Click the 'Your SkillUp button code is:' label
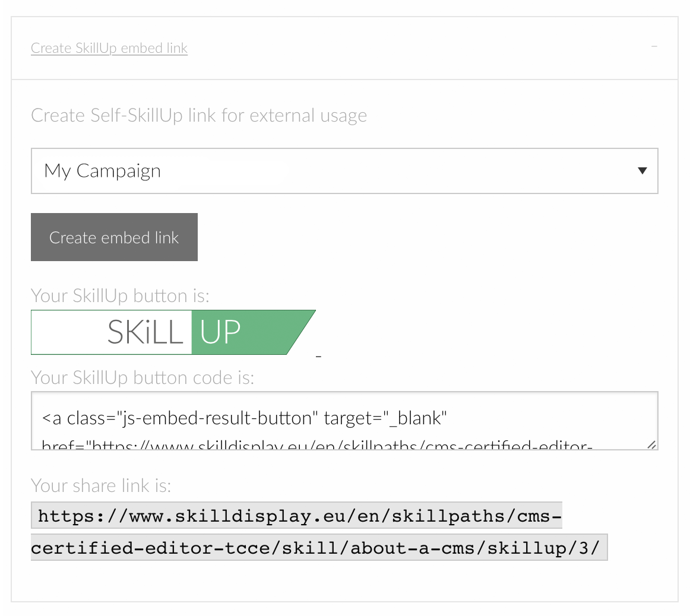The width and height of the screenshot is (690, 616). pos(143,377)
